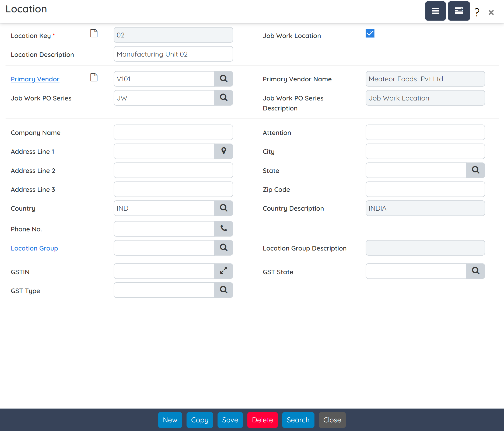Open help via the question mark icon
Viewport: 504px width, 431px height.
pyautogui.click(x=477, y=12)
